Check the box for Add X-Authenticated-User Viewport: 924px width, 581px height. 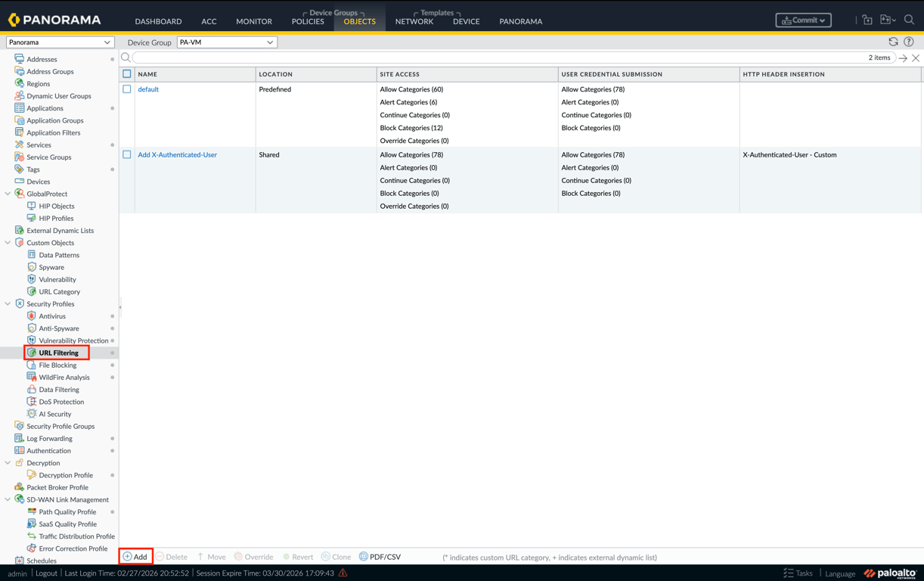[127, 154]
